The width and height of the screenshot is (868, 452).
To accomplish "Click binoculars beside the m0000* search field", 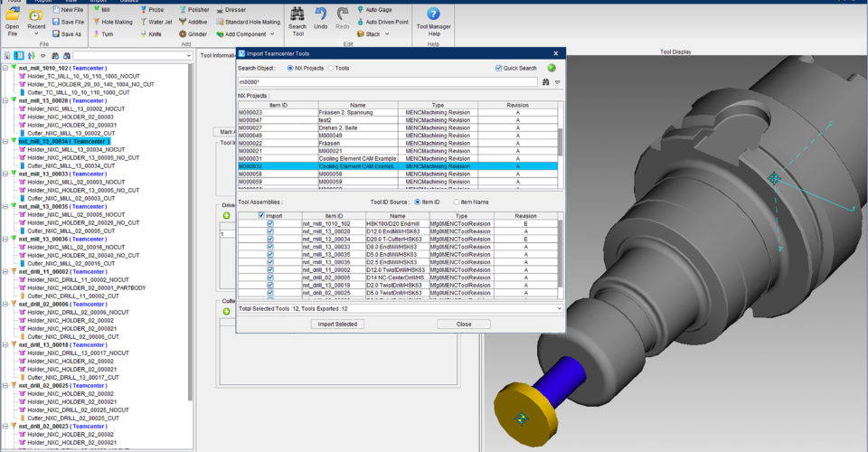I will tap(545, 82).
